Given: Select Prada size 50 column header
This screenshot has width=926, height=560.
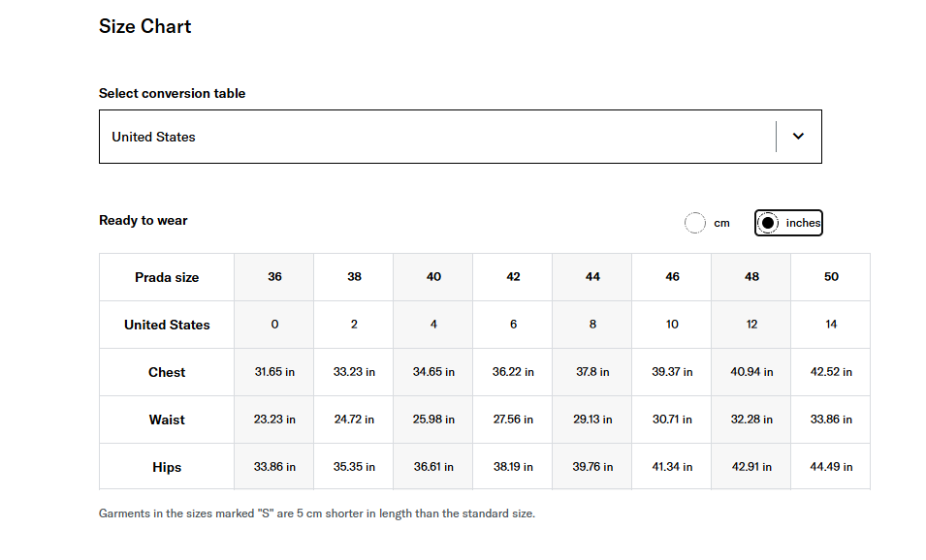Looking at the screenshot, I should 831,277.
